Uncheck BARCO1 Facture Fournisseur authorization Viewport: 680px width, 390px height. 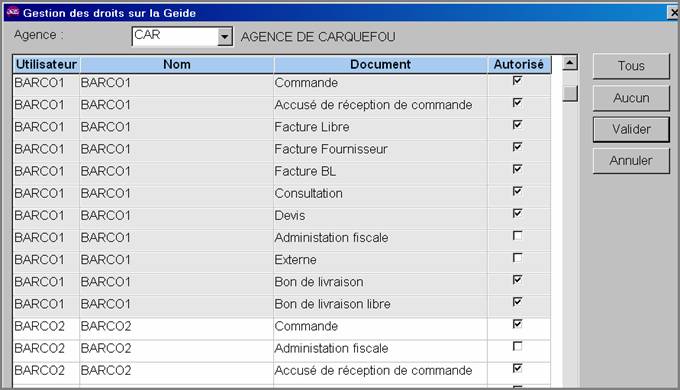point(517,147)
